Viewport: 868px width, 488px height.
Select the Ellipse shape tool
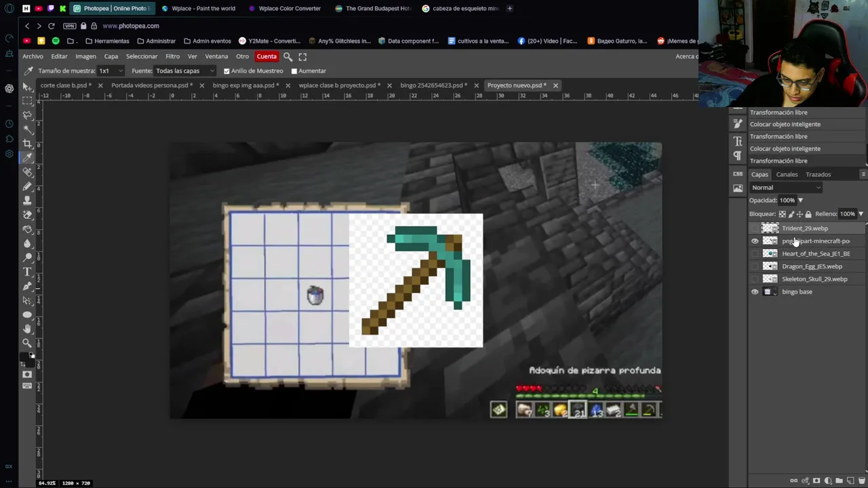[x=27, y=314]
